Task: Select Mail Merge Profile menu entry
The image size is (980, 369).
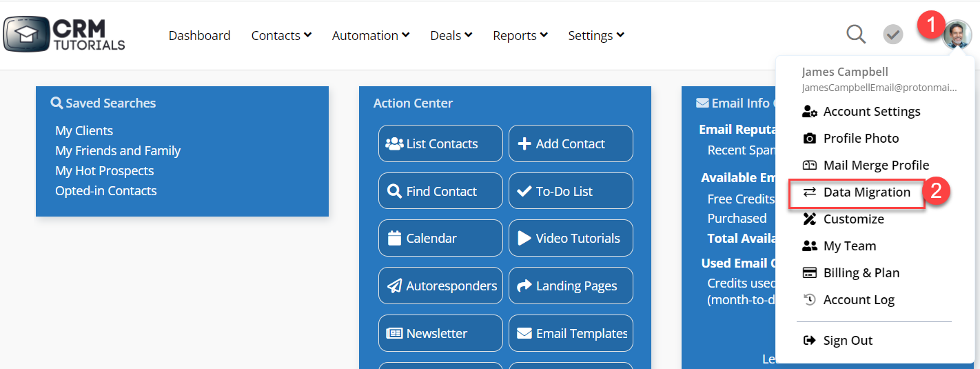Action: pyautogui.click(x=876, y=166)
